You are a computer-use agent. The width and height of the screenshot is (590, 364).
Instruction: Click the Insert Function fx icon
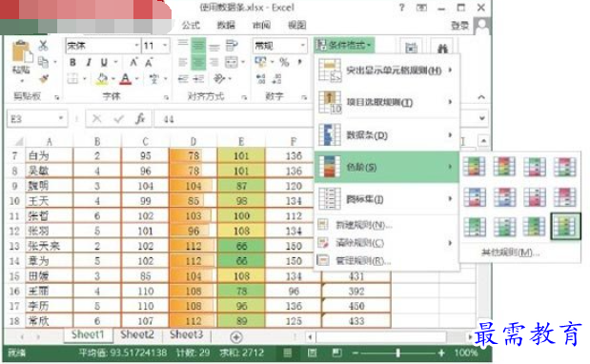pos(140,119)
